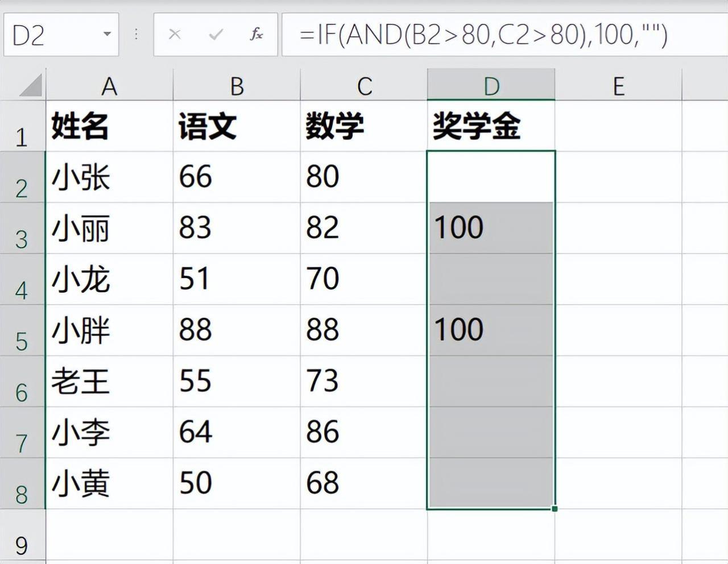
Task: Click the Select All corner triangle
Action: tap(31, 85)
